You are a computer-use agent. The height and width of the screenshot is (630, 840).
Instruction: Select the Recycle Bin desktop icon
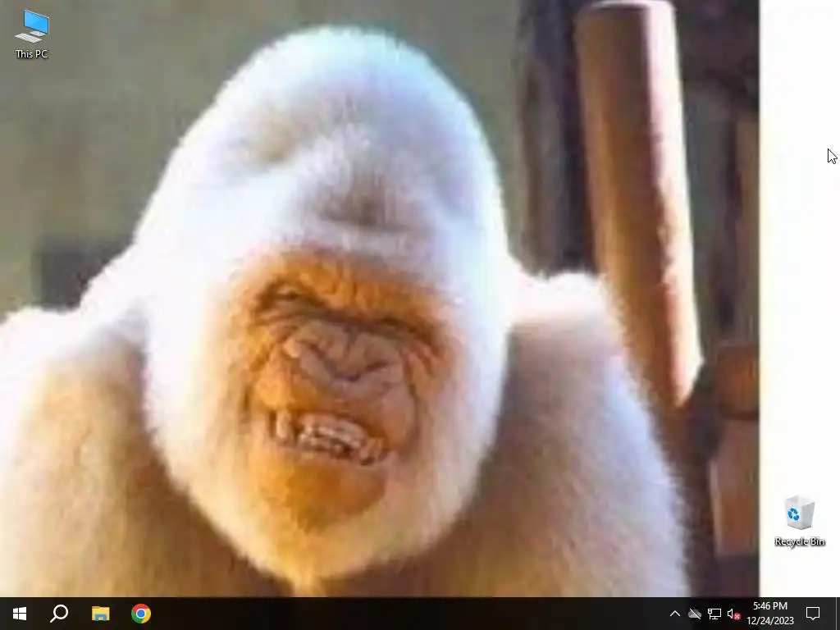(799, 521)
